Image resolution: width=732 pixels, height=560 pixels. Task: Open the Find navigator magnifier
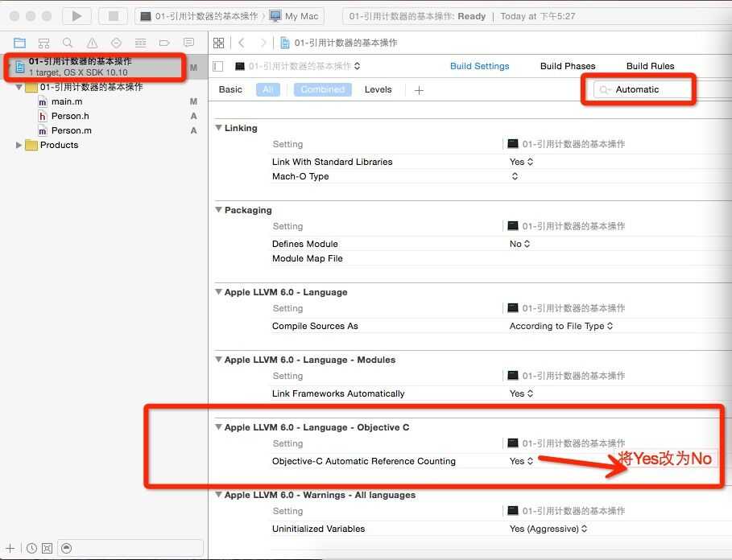coord(68,43)
